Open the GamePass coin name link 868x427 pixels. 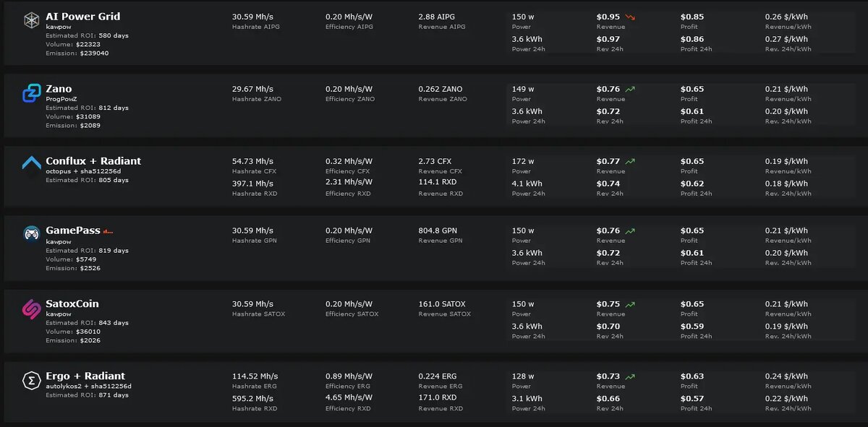pos(73,230)
